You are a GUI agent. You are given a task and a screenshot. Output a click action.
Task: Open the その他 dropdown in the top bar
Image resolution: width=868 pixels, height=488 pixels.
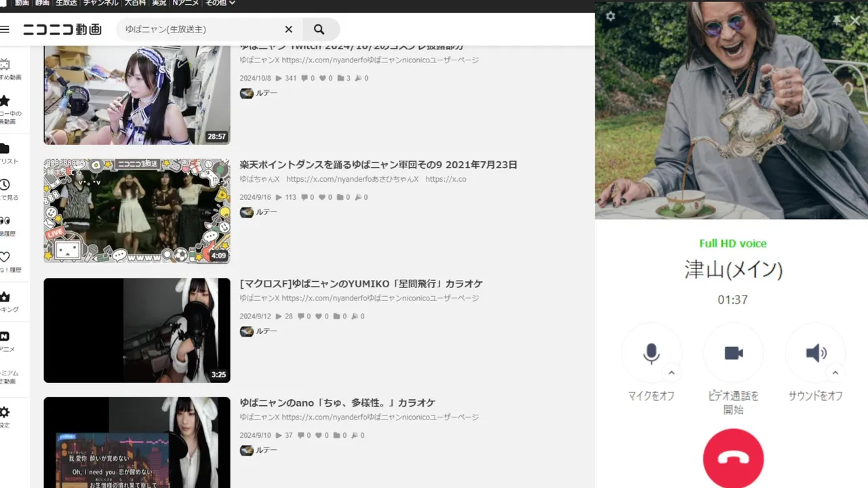point(220,3)
